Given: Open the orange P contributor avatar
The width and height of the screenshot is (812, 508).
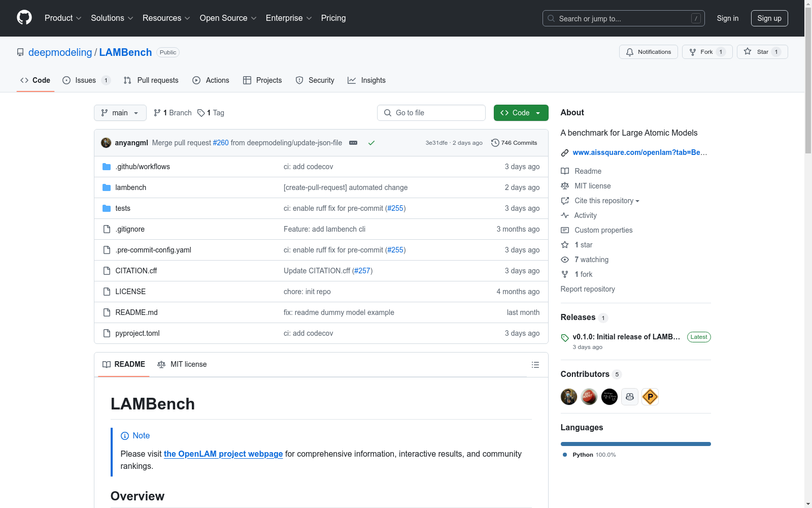Looking at the screenshot, I should click(x=650, y=397).
